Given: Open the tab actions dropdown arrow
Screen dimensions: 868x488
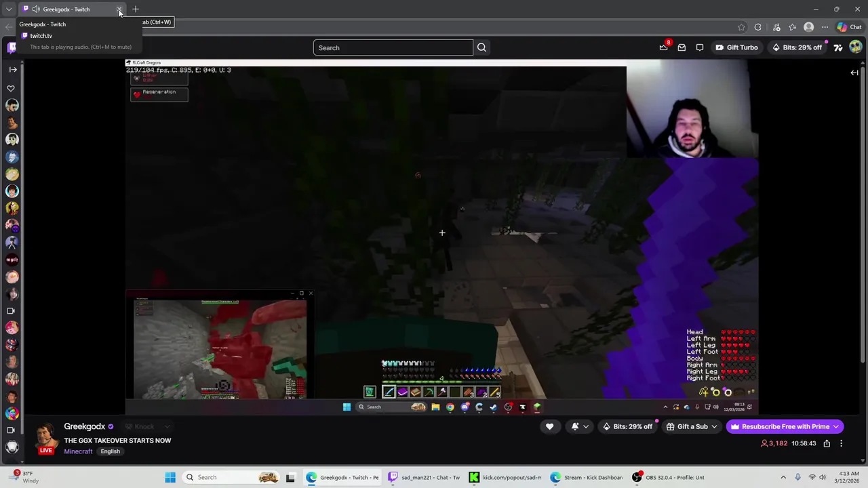Looking at the screenshot, I should [x=9, y=9].
